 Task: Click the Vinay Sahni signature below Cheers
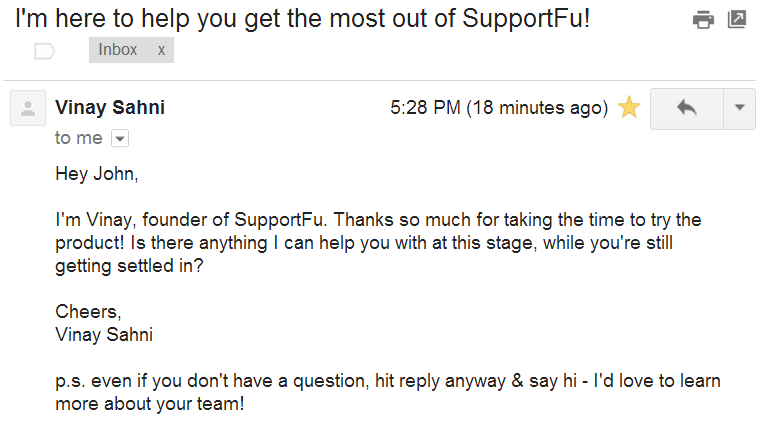106,334
